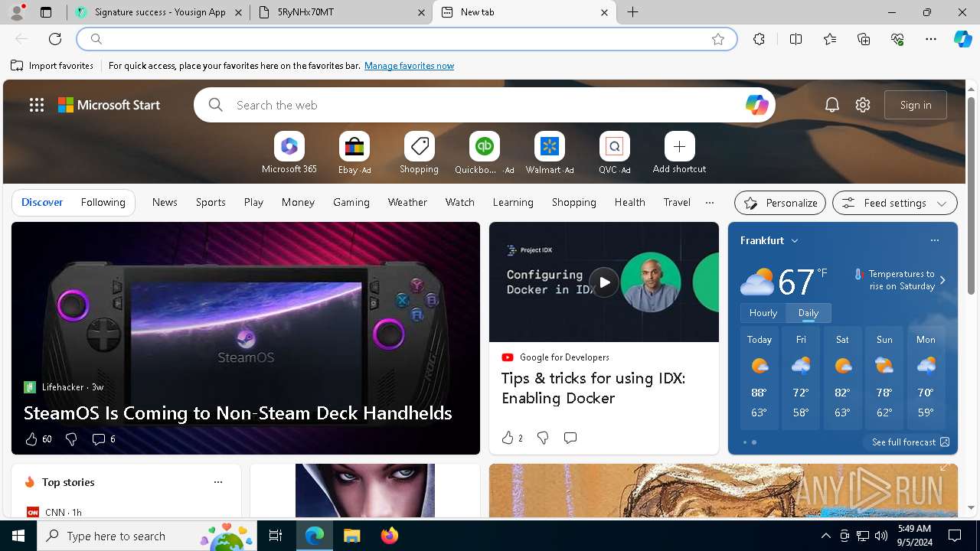Screen dimensions: 980x551
Task: Open See full forecast link
Action: pos(910,442)
